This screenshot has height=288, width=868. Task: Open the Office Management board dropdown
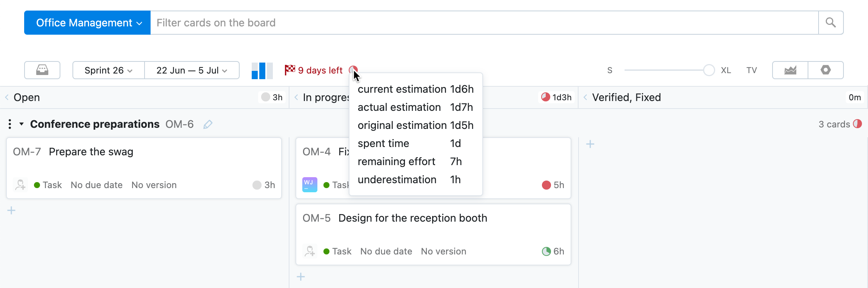pos(88,23)
